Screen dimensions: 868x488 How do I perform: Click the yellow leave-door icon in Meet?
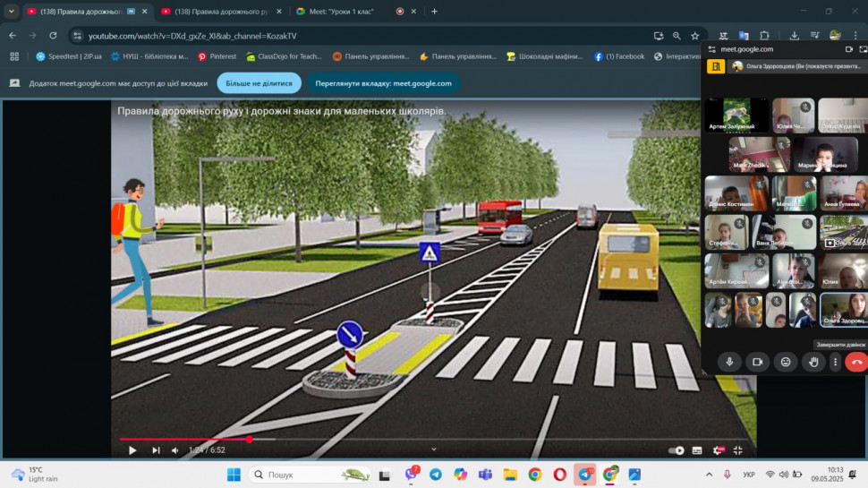point(716,66)
